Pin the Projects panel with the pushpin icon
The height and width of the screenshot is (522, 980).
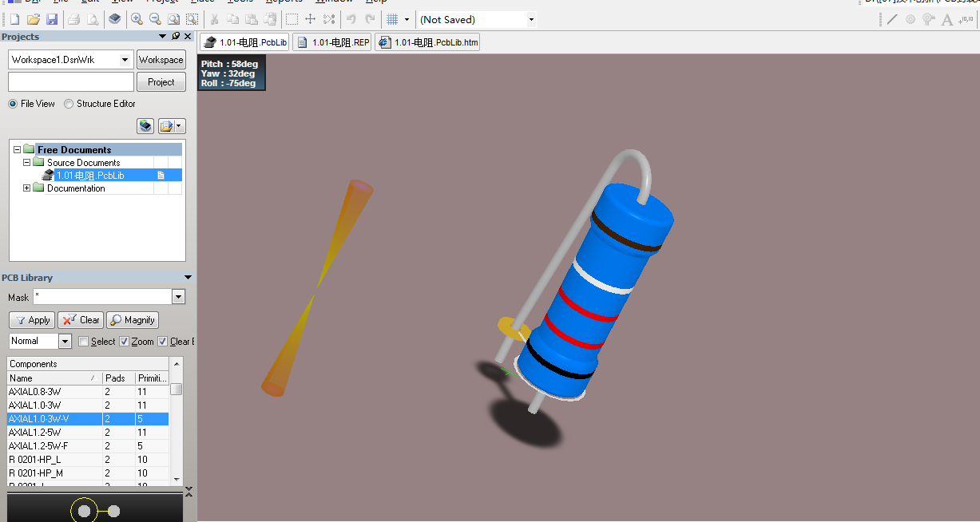pos(176,37)
